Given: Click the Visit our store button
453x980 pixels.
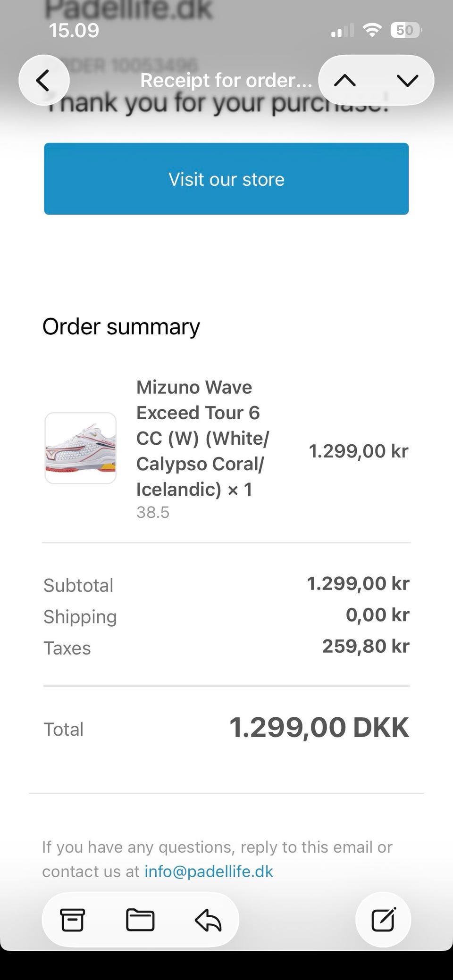Looking at the screenshot, I should [x=226, y=179].
